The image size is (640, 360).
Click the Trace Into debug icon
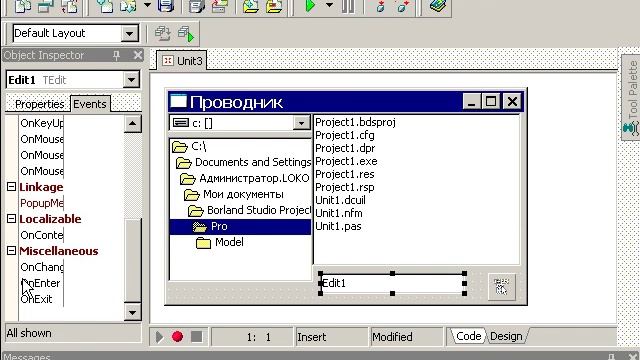(381, 6)
